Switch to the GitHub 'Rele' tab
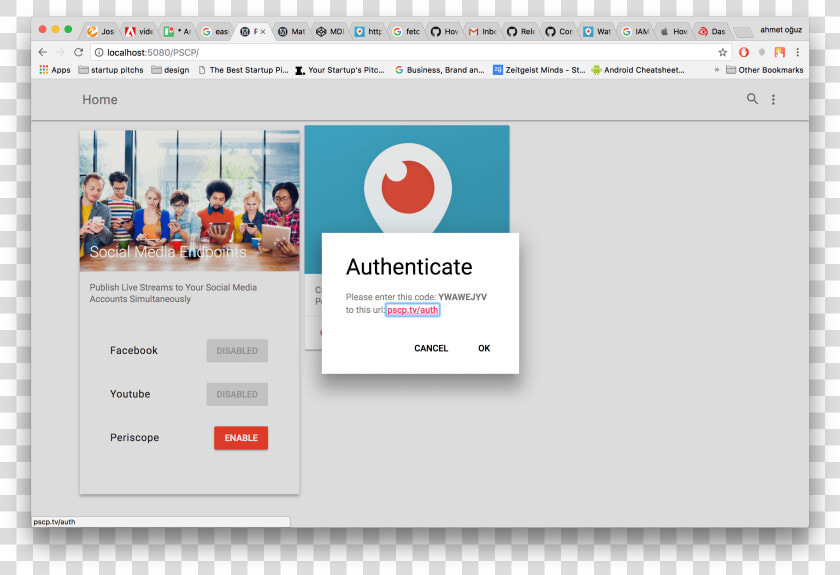The image size is (840, 575). point(521,32)
